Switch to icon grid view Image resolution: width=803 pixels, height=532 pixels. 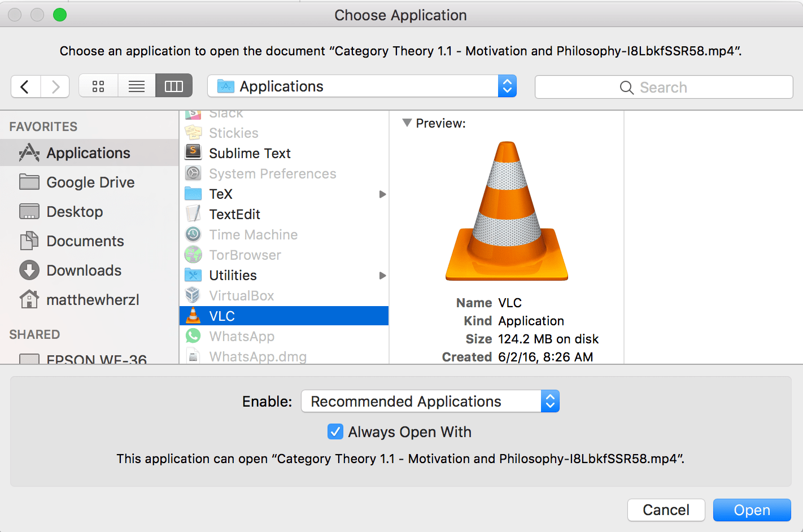pos(98,86)
